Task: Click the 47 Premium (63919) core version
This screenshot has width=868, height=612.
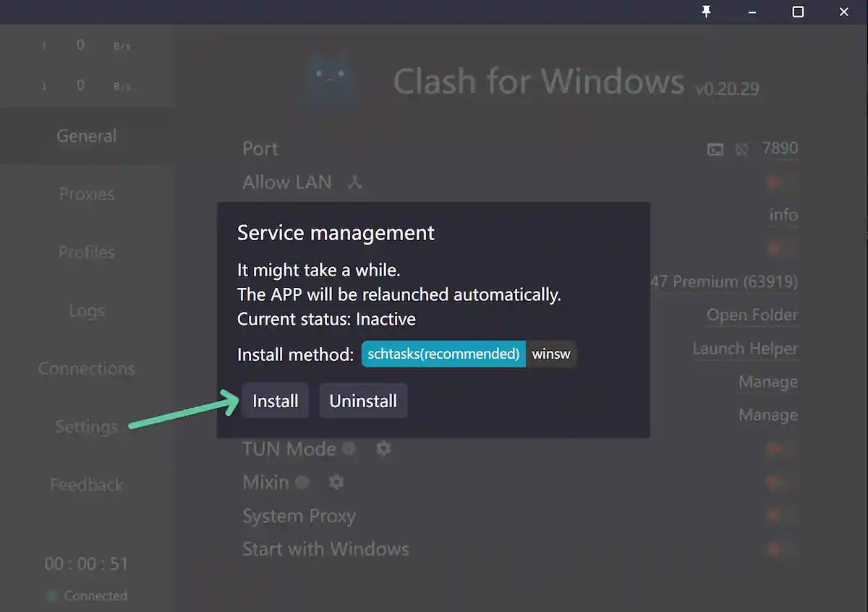Action: click(x=724, y=282)
